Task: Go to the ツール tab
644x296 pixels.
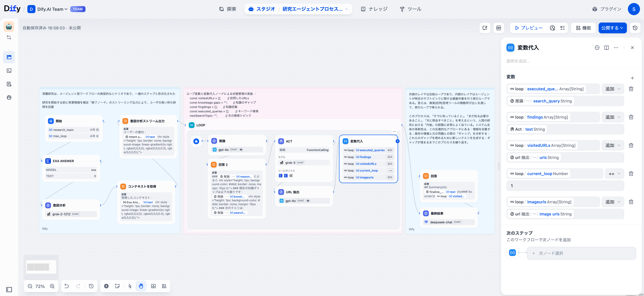Action: pyautogui.click(x=411, y=9)
